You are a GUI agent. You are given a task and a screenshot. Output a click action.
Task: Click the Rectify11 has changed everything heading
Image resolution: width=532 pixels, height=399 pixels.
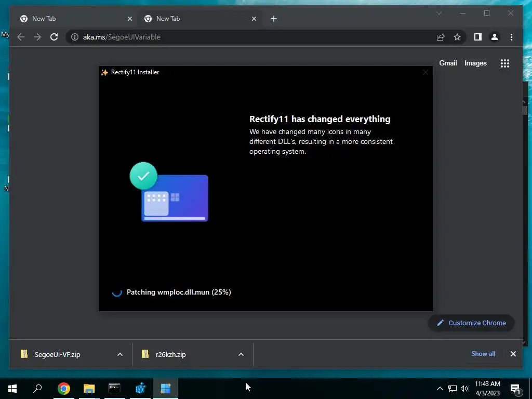[x=320, y=119]
